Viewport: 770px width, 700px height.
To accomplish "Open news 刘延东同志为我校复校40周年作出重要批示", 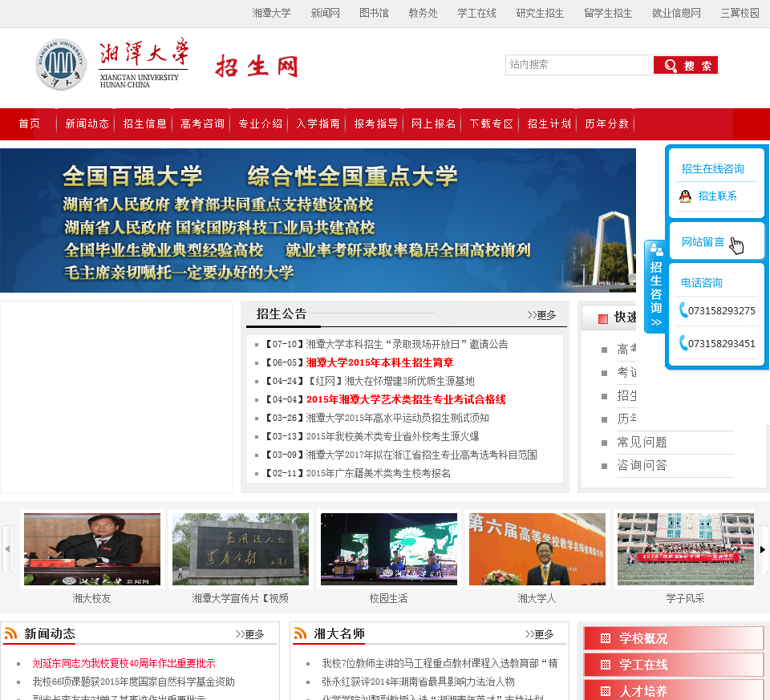I will tap(124, 663).
